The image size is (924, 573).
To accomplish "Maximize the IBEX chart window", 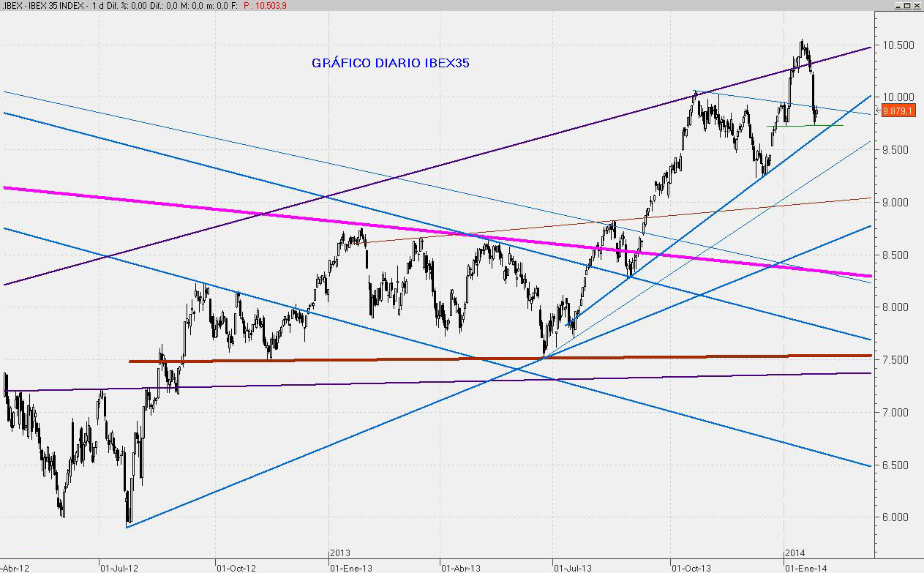I will click(907, 5).
